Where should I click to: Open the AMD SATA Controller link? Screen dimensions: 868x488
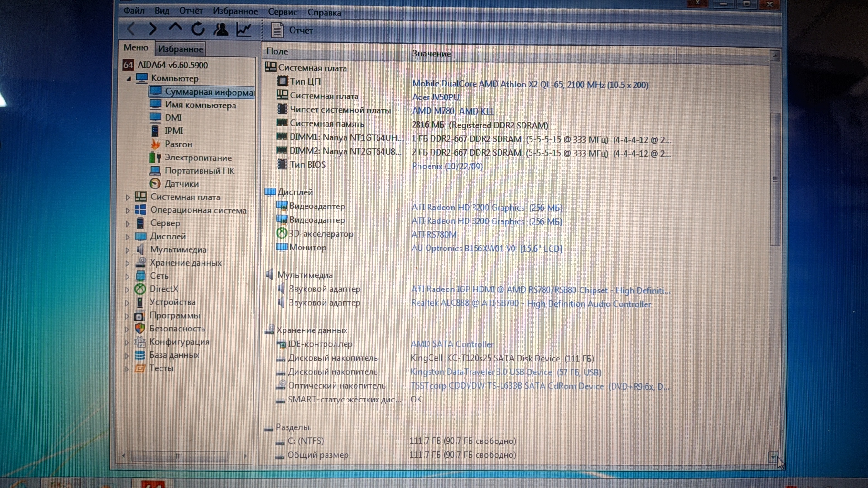pos(452,344)
